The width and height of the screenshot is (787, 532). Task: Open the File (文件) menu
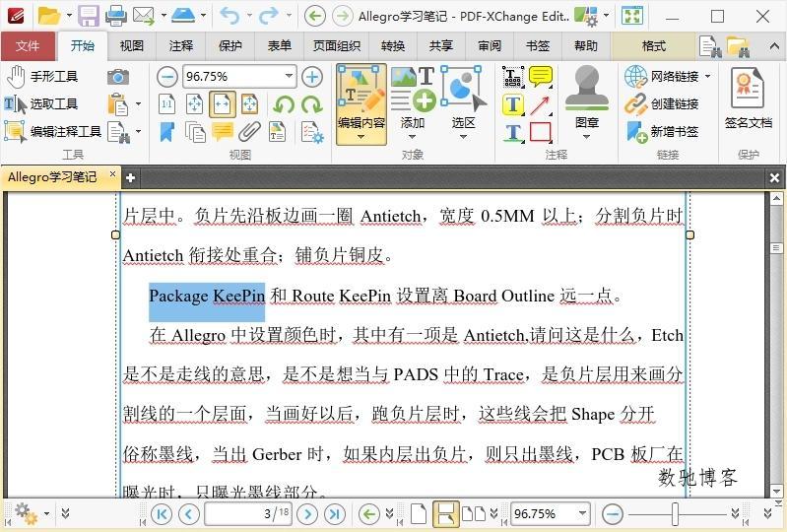[28, 45]
